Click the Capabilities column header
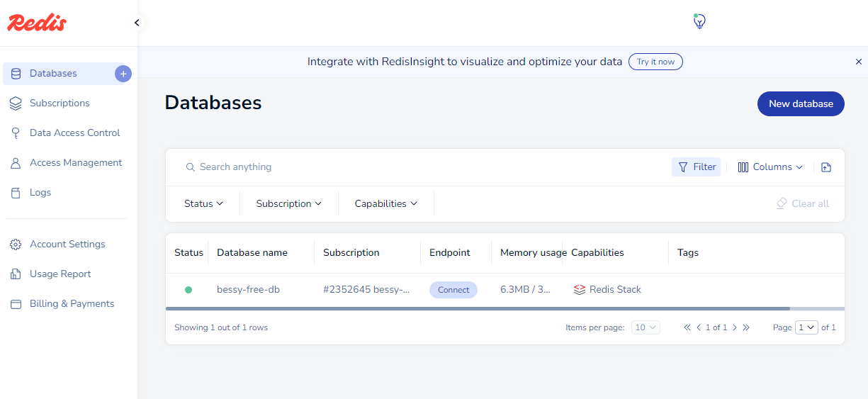This screenshot has width=868, height=399. tap(597, 252)
